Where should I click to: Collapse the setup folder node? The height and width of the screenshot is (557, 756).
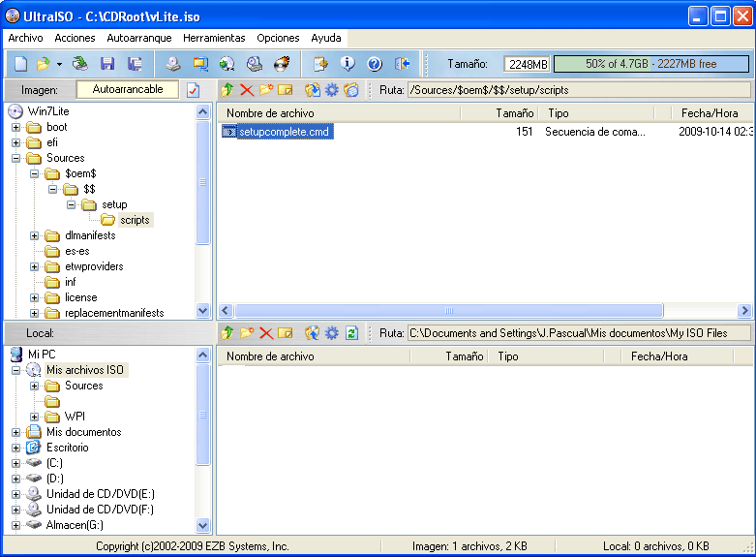point(71,204)
